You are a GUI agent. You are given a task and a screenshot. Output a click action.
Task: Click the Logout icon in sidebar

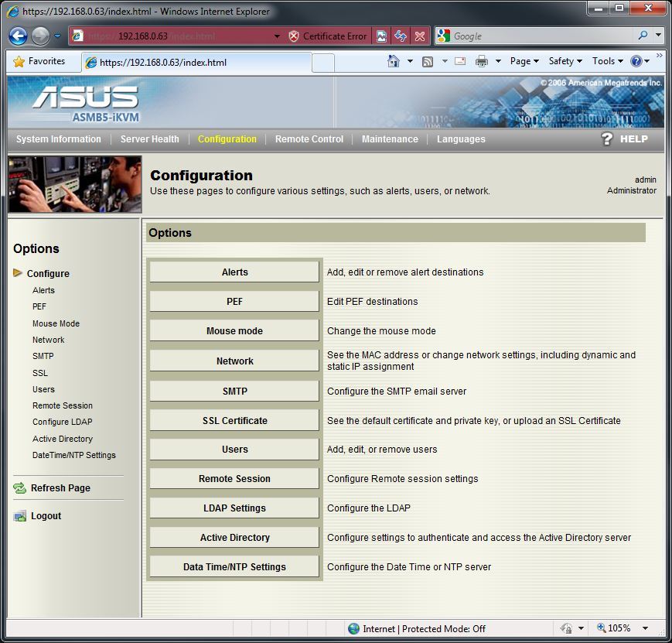[20, 516]
